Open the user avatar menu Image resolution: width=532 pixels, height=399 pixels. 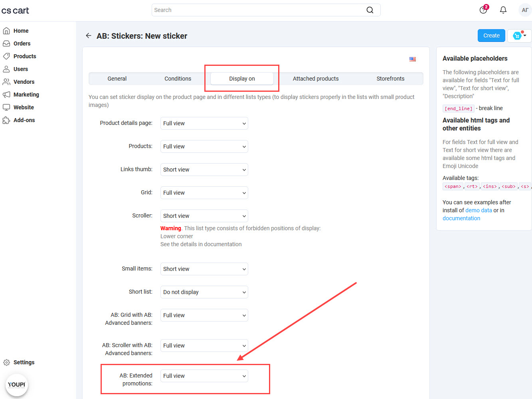[525, 10]
